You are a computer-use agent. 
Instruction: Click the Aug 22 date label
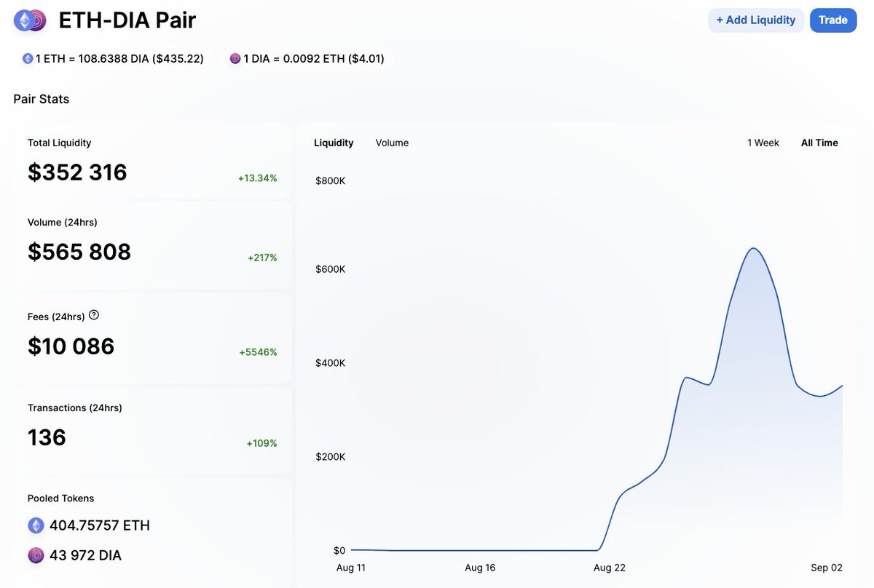(x=610, y=568)
